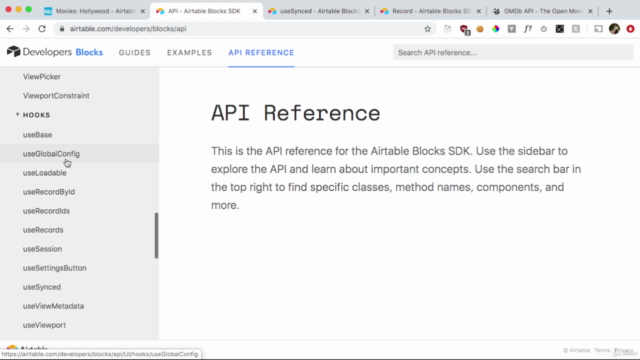Open the useSynced hook page
640x360 pixels.
tap(42, 287)
